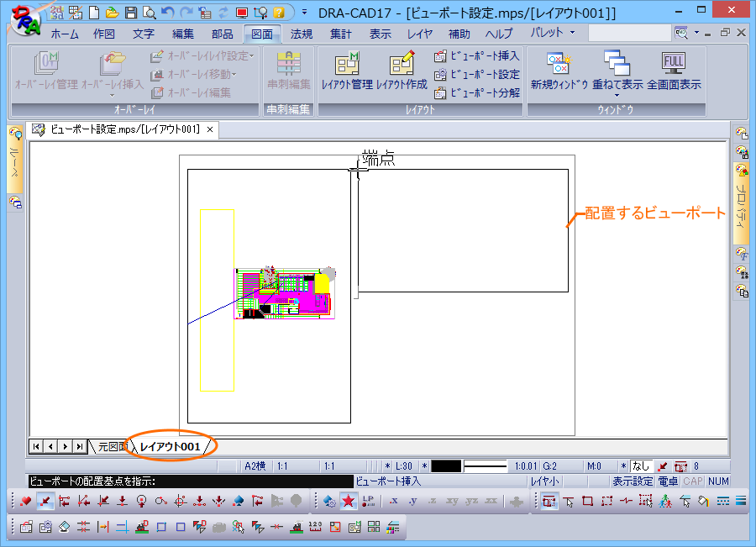Switch to 全画面表示 full screen
This screenshot has width=756, height=547.
pos(674,72)
